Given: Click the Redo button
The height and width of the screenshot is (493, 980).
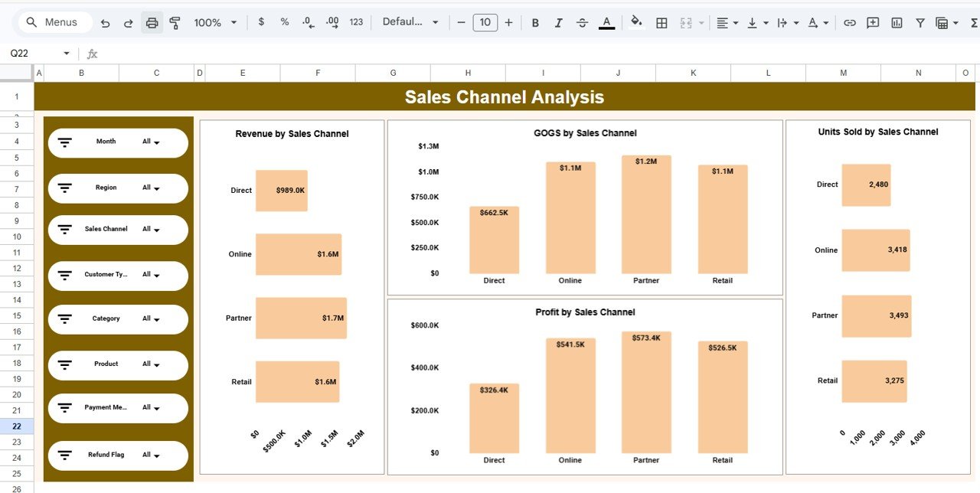Looking at the screenshot, I should (128, 22).
